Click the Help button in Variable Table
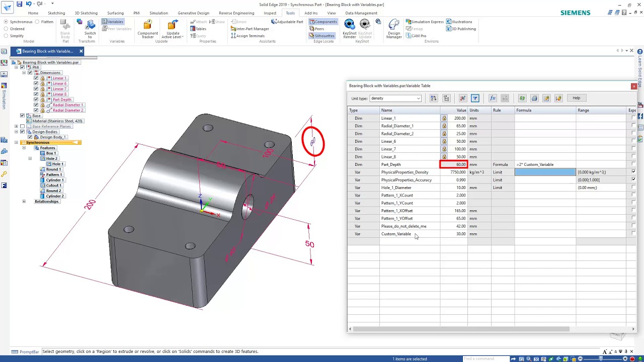The image size is (644, 362). [576, 98]
